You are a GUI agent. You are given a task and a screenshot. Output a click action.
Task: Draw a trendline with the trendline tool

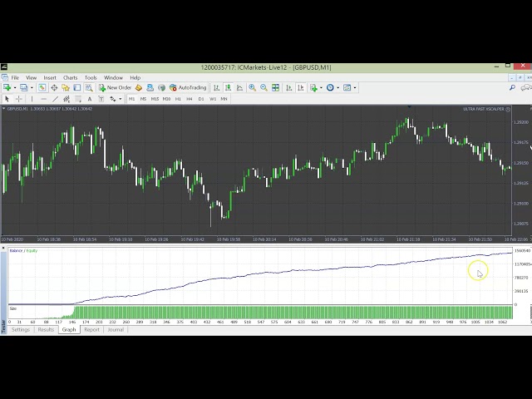click(x=56, y=99)
